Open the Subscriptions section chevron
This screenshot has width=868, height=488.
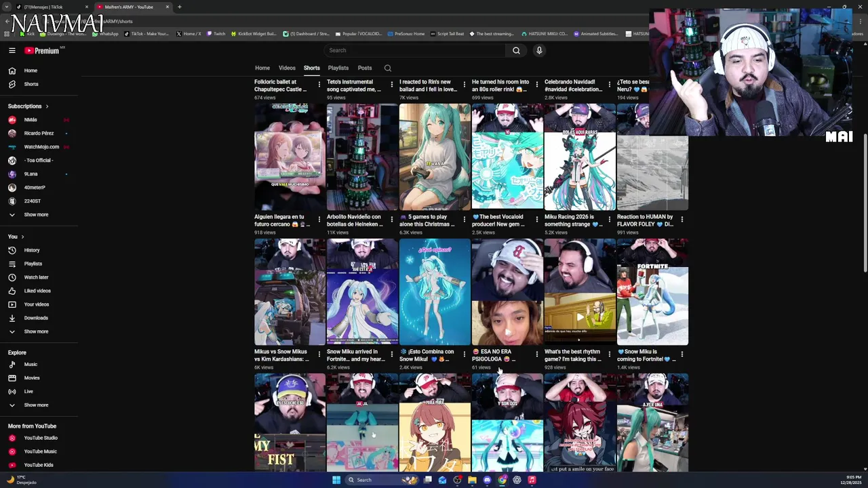[x=47, y=106]
